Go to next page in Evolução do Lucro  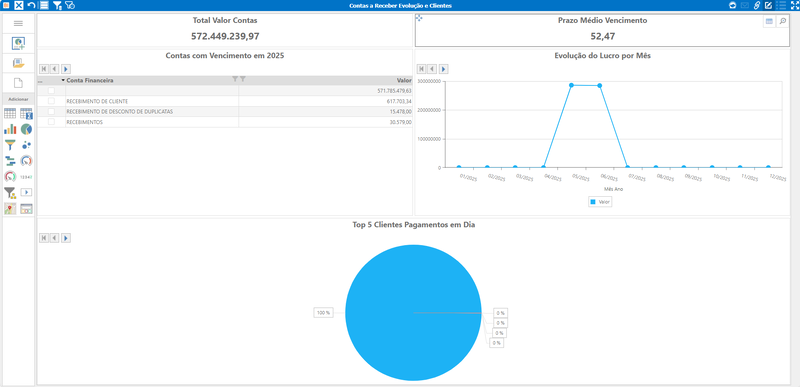pyautogui.click(x=443, y=68)
